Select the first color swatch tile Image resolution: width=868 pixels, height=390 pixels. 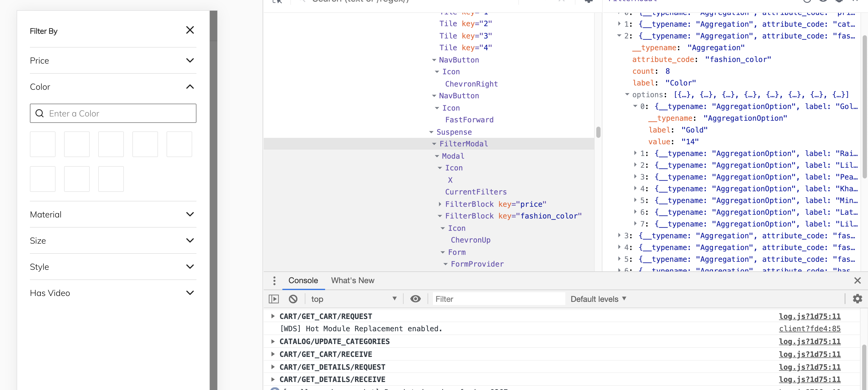pos(43,144)
